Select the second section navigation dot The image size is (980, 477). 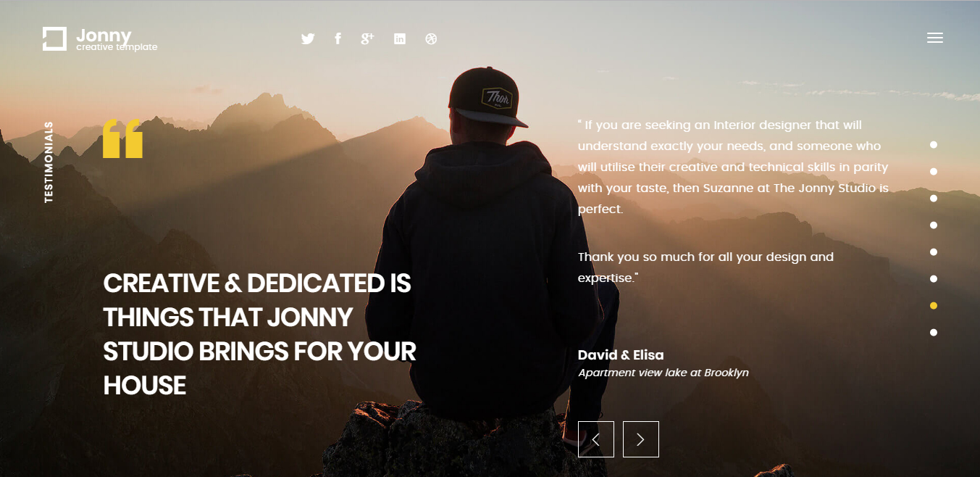(934, 172)
